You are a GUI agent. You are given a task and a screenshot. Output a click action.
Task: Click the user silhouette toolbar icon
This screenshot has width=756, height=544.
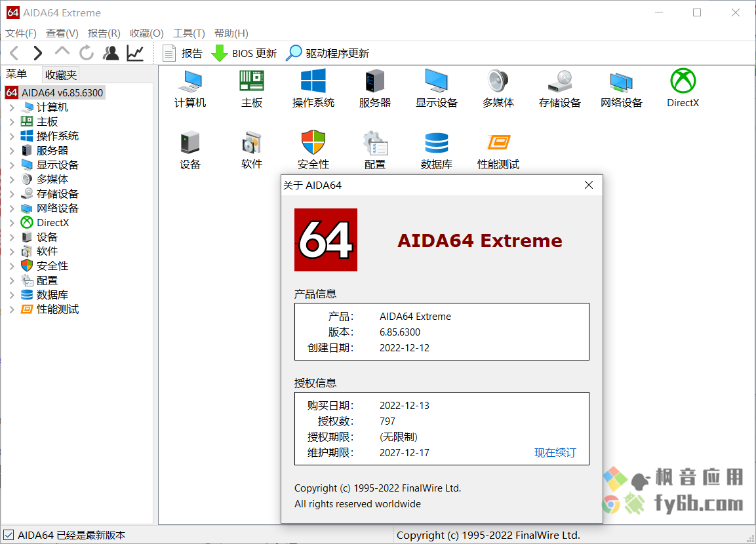tap(111, 53)
